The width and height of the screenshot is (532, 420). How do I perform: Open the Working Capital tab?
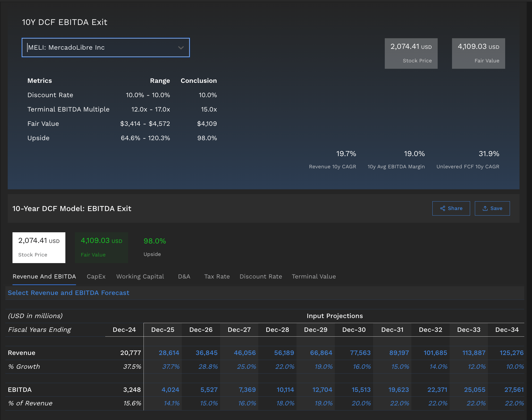click(140, 277)
